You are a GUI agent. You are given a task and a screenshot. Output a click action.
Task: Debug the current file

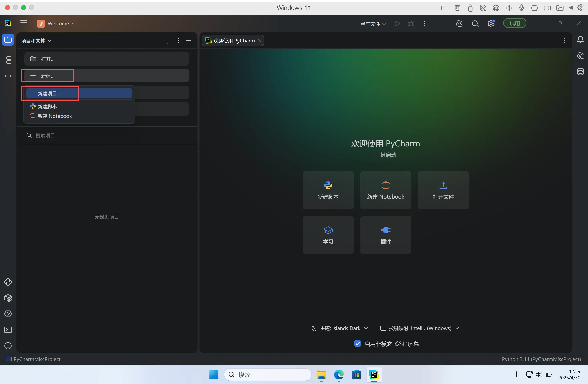(411, 24)
